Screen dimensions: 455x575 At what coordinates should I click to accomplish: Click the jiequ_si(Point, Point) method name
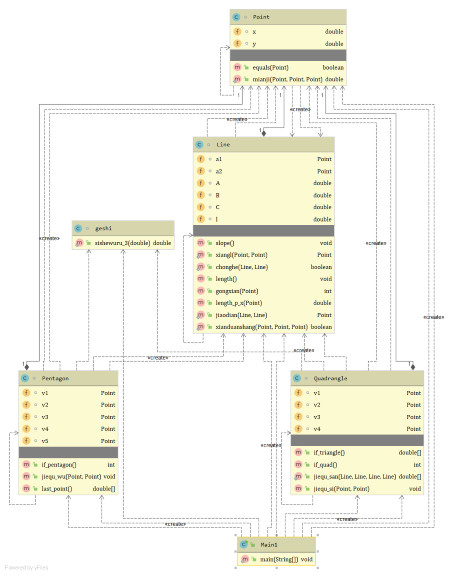coord(341,488)
